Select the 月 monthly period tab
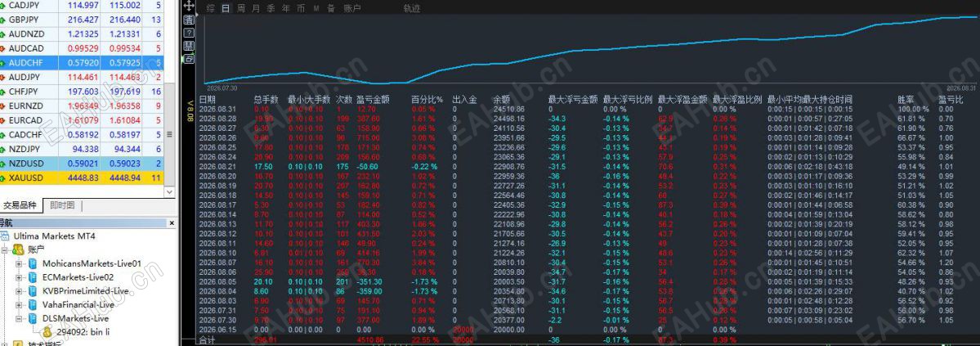The height and width of the screenshot is (346, 980). pos(256,9)
